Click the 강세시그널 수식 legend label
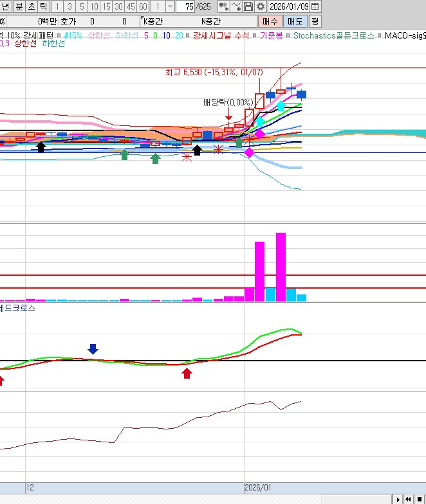Viewport: 426px width, 504px height. [221, 35]
